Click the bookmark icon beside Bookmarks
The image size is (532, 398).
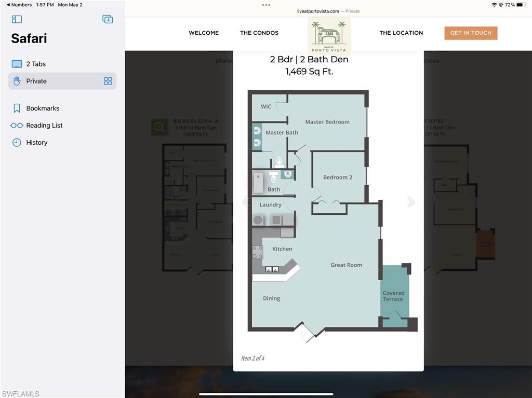pos(17,108)
